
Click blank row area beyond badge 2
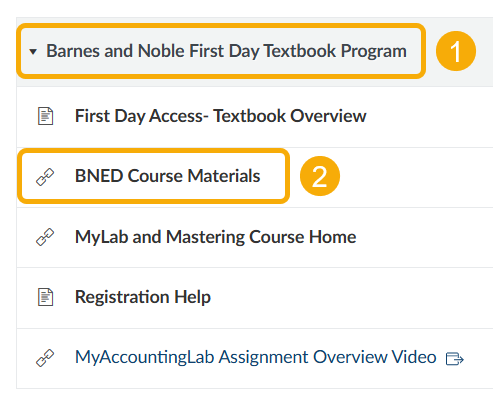417,177
